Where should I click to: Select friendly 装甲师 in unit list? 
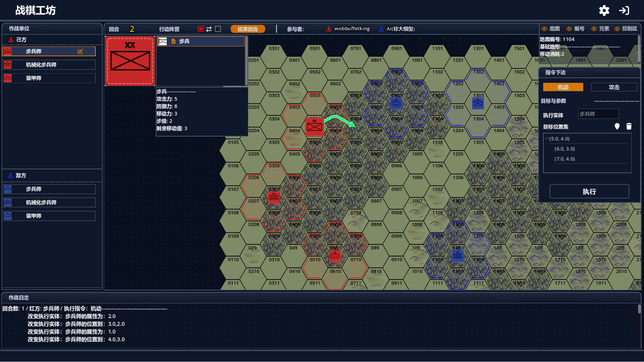tap(49, 78)
